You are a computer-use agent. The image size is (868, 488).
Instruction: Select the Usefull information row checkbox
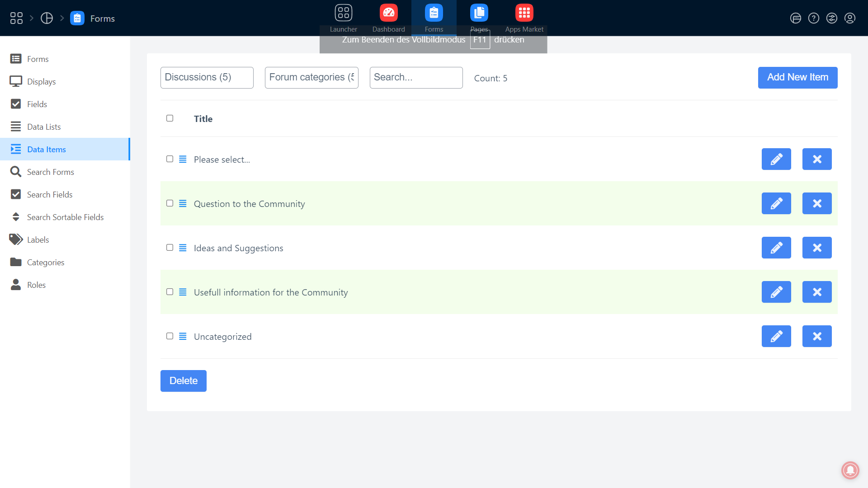click(x=170, y=292)
